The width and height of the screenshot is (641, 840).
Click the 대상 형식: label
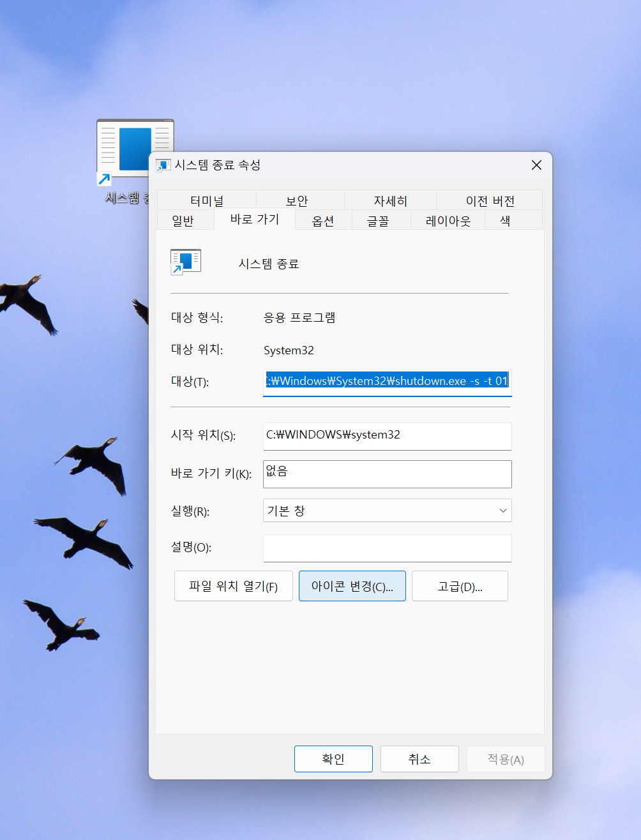coord(197,317)
